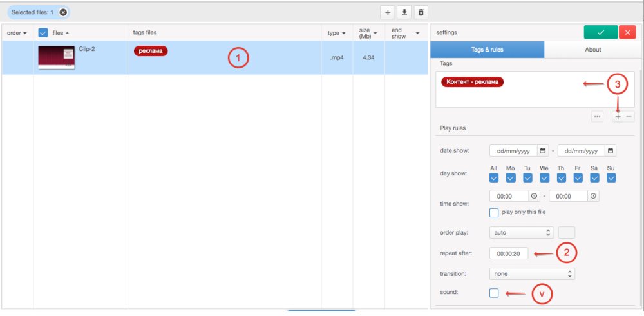This screenshot has height=316, width=644.
Task: Uncheck the Mo day checkbox
Action: click(511, 178)
